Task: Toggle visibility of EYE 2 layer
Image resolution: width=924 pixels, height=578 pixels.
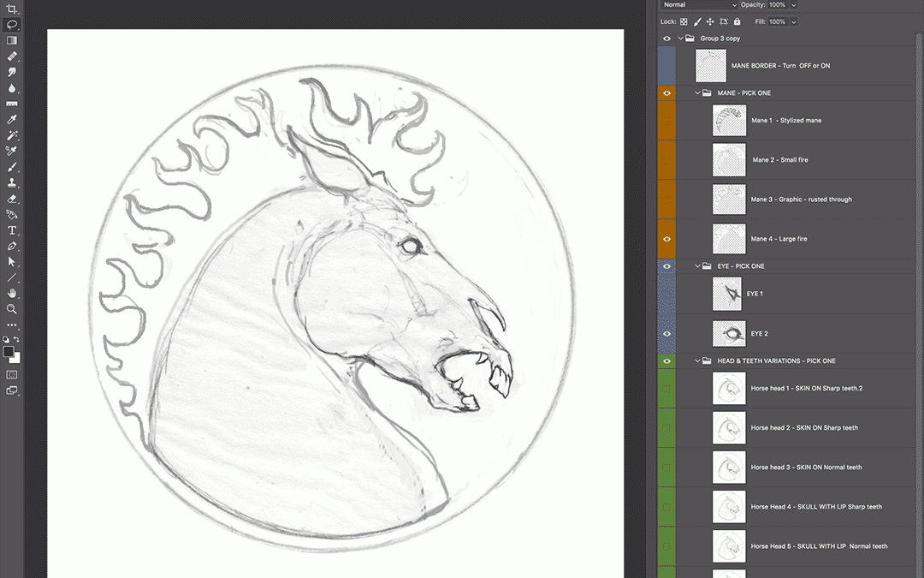Action: click(666, 334)
